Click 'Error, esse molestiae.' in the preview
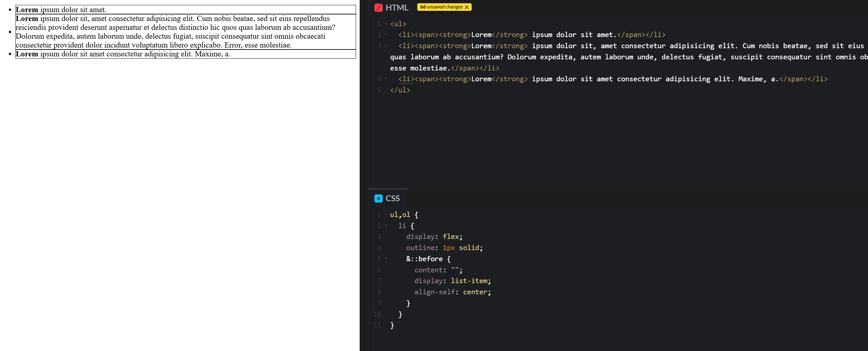 (258, 45)
